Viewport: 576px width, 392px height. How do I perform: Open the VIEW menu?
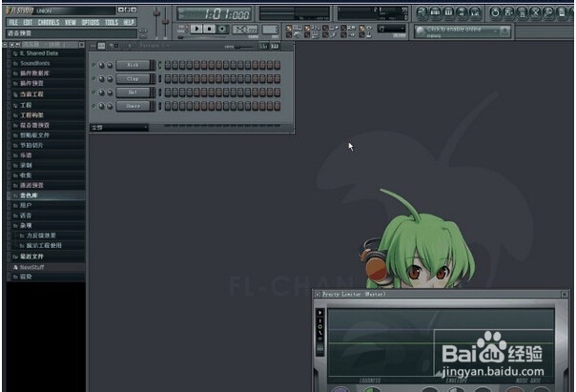71,23
